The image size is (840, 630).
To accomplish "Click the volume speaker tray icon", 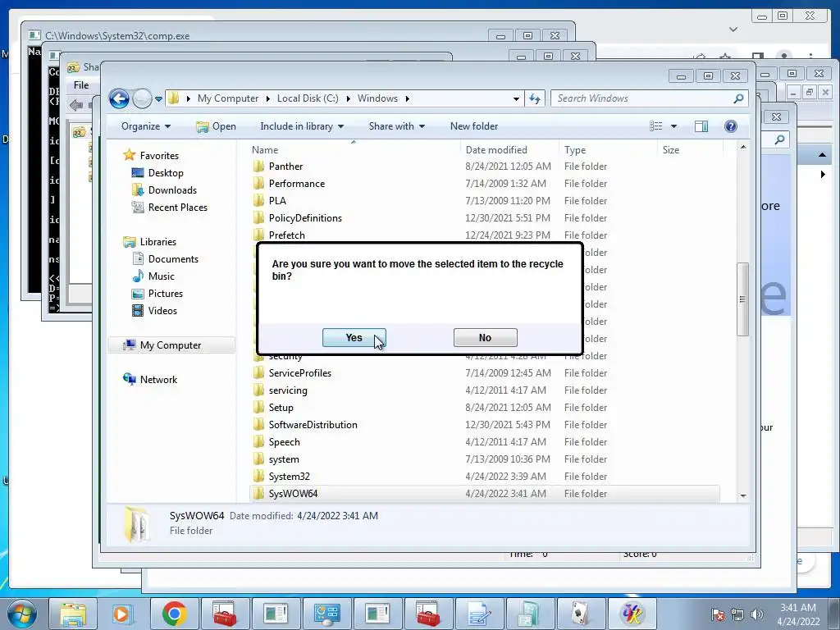I will pyautogui.click(x=757, y=614).
